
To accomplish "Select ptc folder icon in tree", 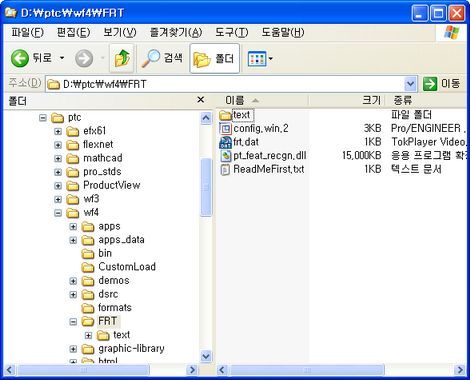I will coord(57,118).
